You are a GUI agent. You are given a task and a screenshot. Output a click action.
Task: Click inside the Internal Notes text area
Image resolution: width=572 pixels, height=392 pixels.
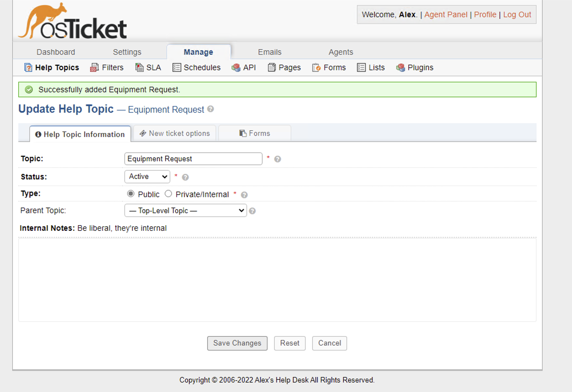click(277, 279)
